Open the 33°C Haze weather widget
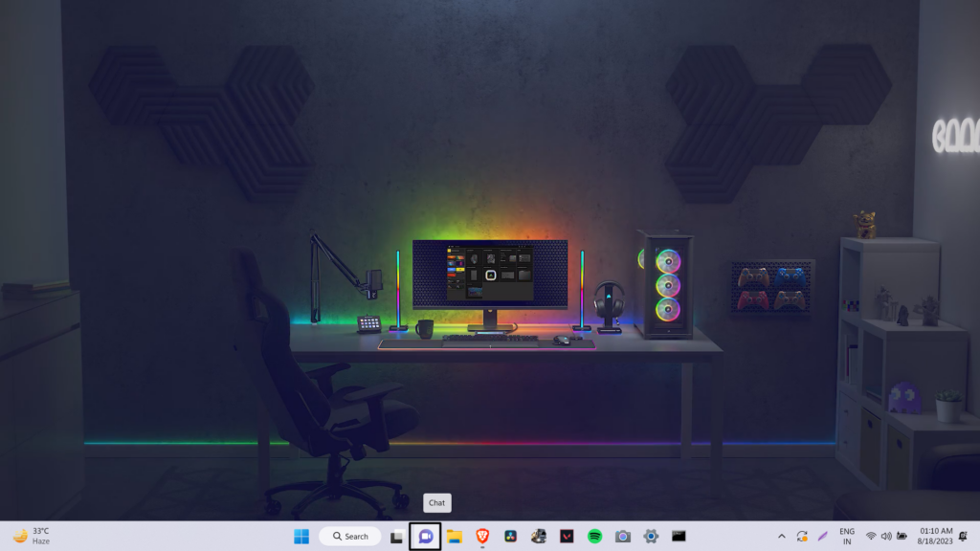Screen dimensions: 980x551 (x=31, y=536)
